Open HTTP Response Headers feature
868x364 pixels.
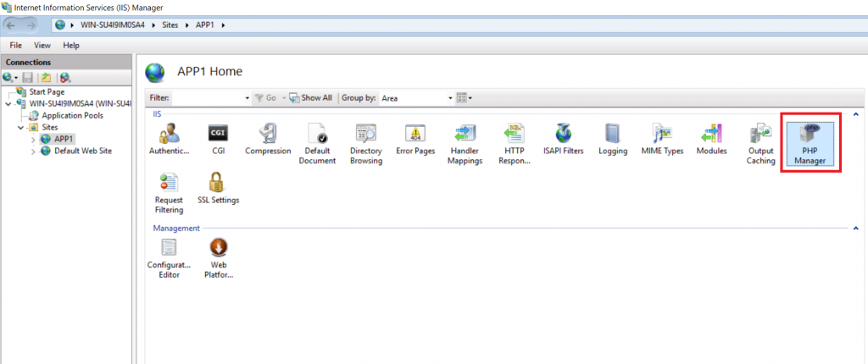coord(515,145)
